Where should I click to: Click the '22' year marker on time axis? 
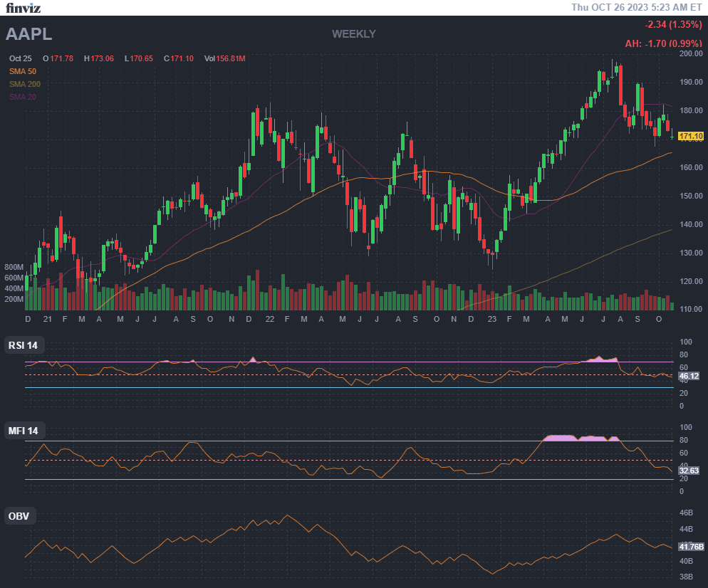269,320
